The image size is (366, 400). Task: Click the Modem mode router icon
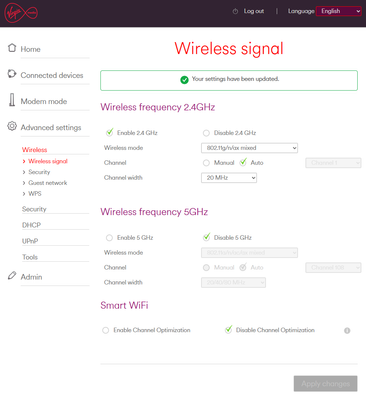pos(12,100)
